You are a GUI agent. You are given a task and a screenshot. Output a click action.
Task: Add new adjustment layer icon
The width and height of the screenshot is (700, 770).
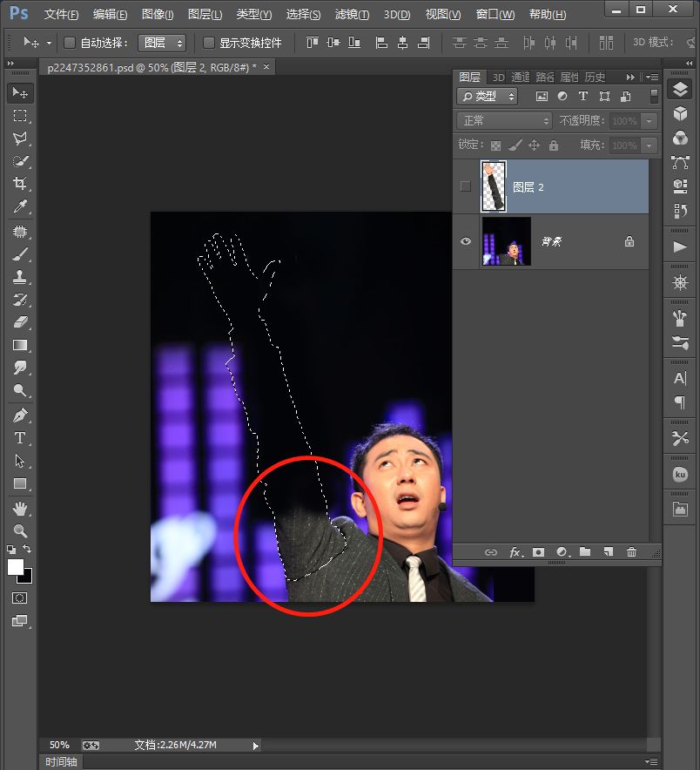[562, 552]
